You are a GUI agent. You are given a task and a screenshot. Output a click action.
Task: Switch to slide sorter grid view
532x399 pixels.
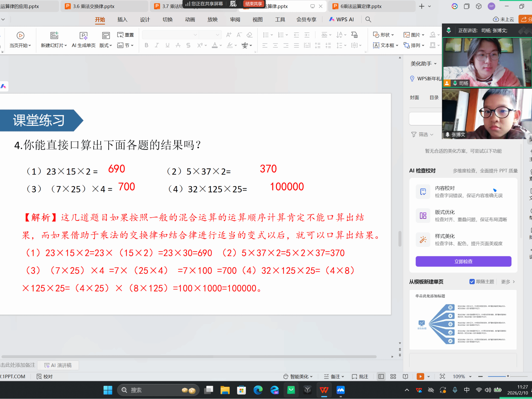(393, 376)
